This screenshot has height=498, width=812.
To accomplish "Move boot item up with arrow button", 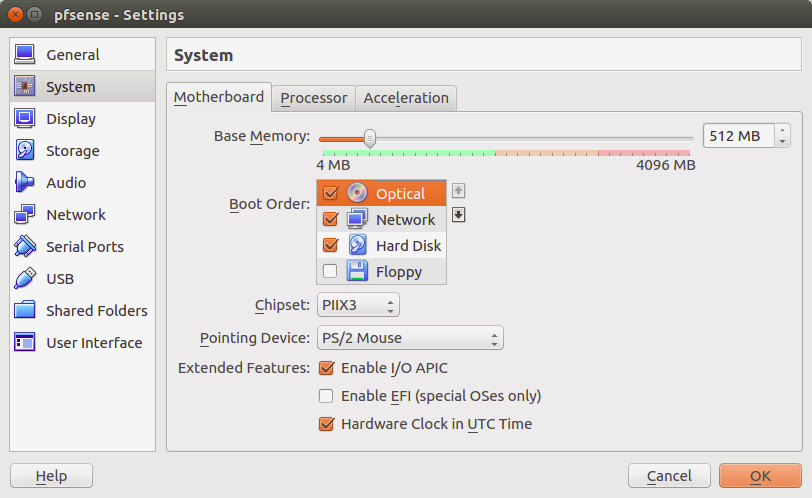I will pos(458,191).
